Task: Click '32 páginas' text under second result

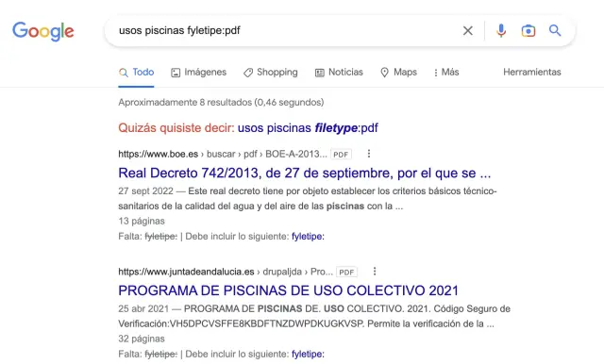Action: point(142,339)
